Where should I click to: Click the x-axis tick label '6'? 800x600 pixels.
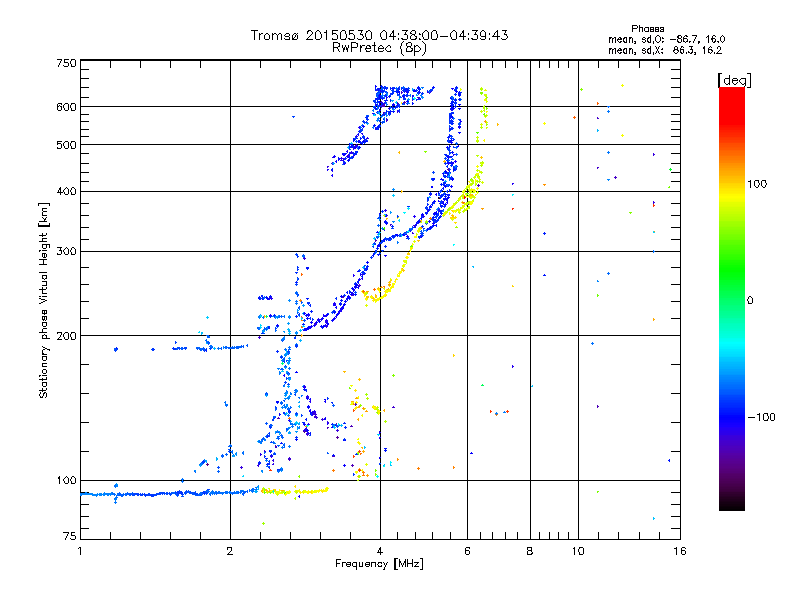[x=467, y=551]
